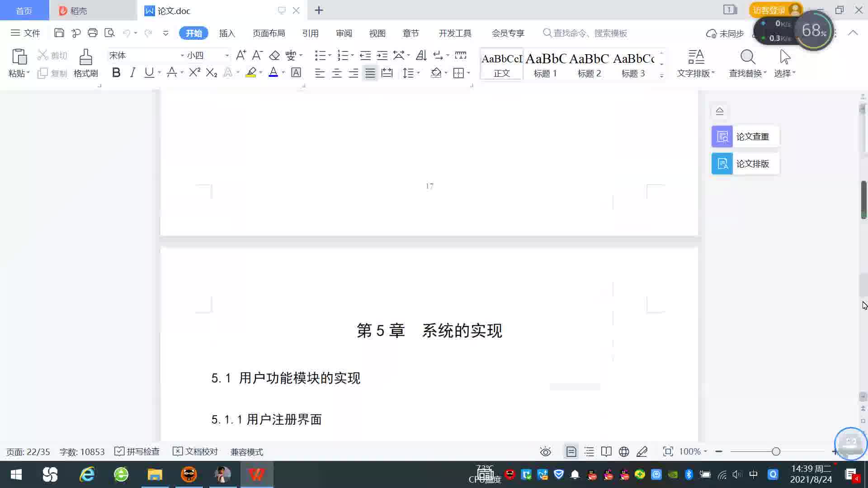Open the font name 宋体 dropdown
868x488 pixels.
182,56
